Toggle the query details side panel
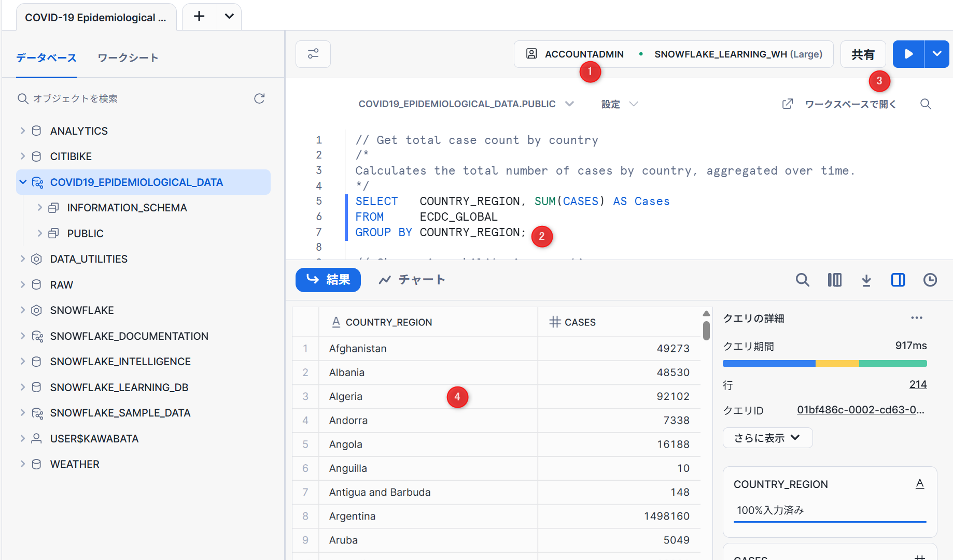This screenshot has height=560, width=953. pyautogui.click(x=898, y=280)
